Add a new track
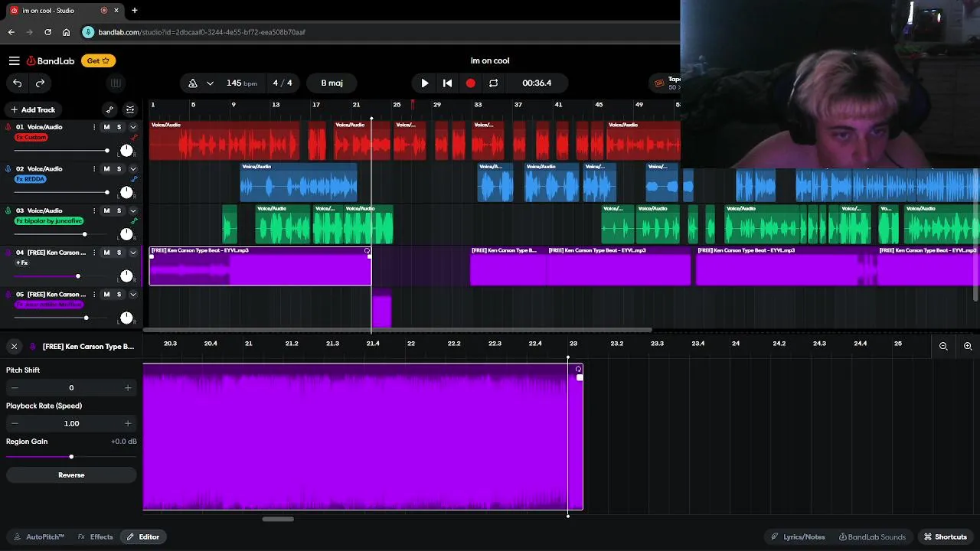980x551 pixels. tap(32, 109)
